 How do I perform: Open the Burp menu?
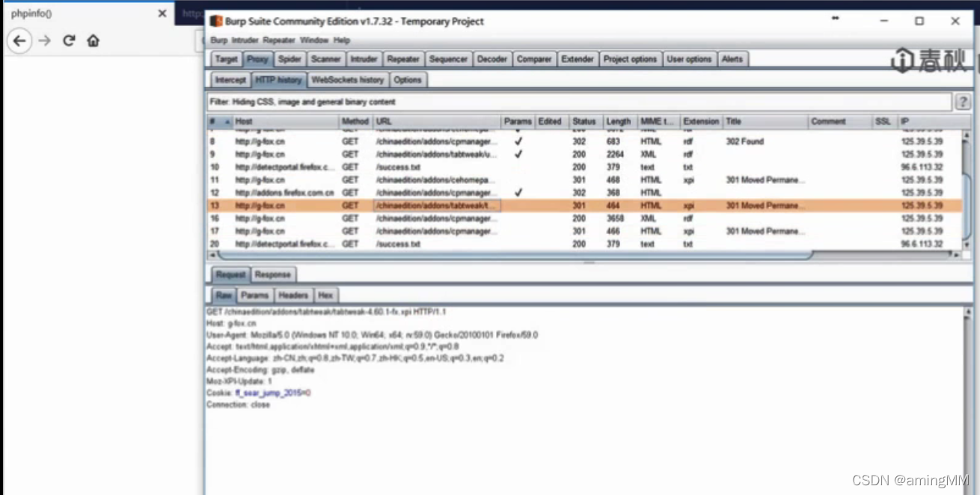(218, 40)
